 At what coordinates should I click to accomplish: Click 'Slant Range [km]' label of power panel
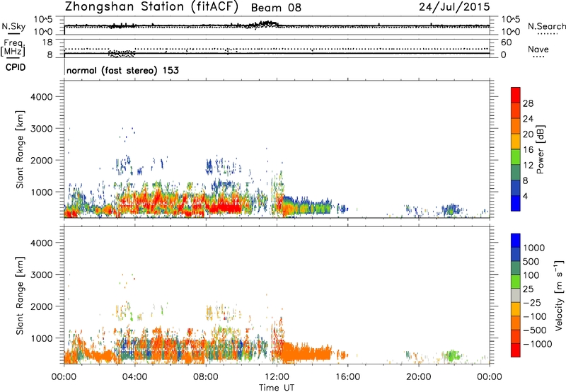coord(20,149)
